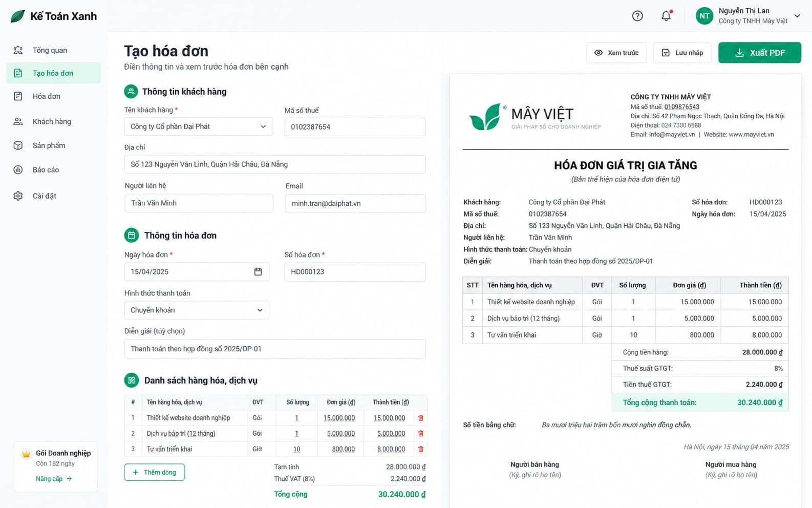Click the Mã số thuế input field

pos(355,127)
